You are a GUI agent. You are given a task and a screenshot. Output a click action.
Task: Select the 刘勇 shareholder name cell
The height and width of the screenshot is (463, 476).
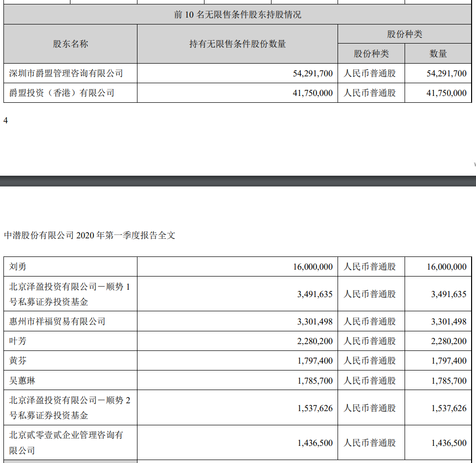(x=18, y=267)
